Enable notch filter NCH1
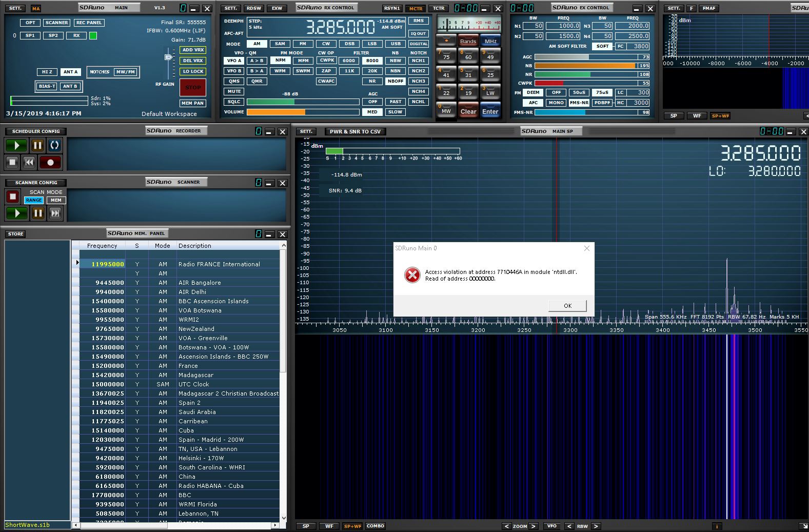 [x=419, y=61]
